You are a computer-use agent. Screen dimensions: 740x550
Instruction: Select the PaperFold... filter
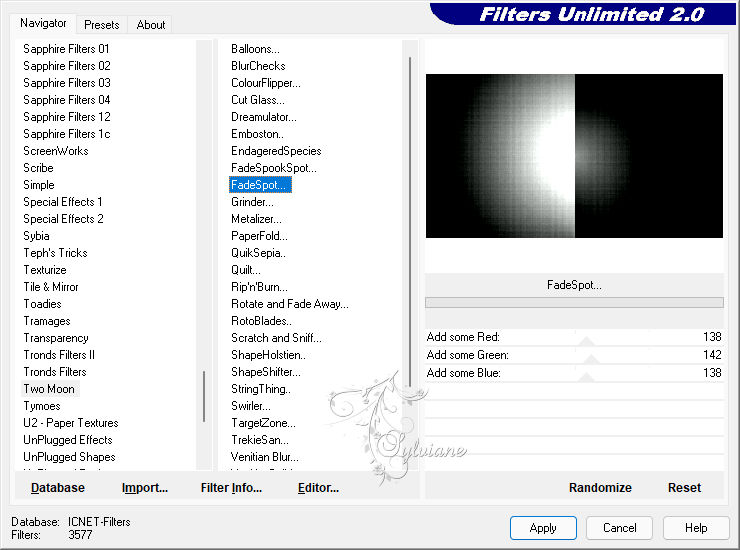coord(259,236)
